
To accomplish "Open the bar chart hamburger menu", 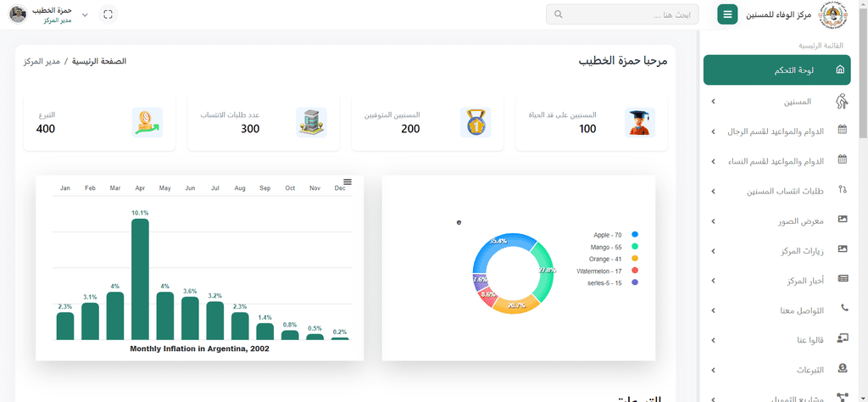I will [x=348, y=182].
